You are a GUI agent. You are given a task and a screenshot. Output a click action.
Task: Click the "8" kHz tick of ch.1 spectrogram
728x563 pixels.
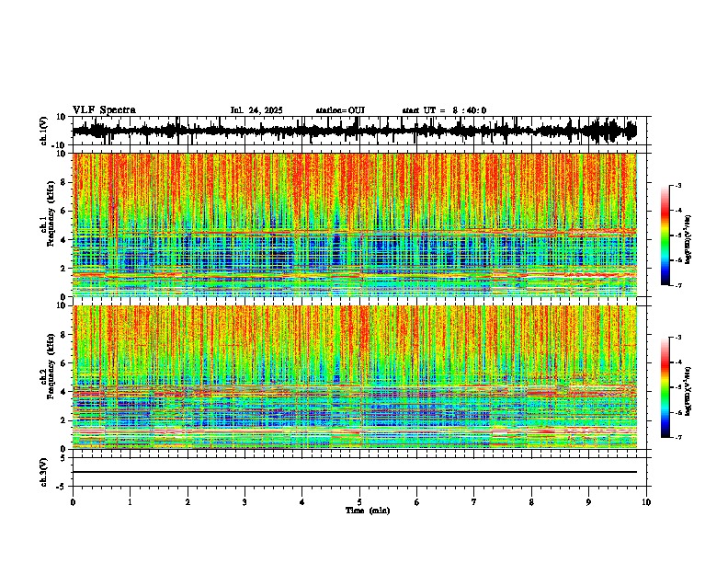coord(63,182)
